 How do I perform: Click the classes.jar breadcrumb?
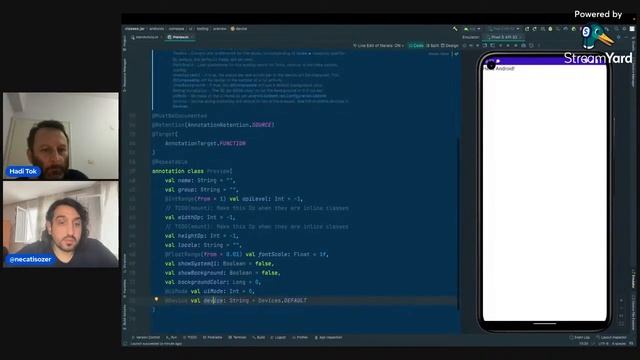tap(135, 29)
